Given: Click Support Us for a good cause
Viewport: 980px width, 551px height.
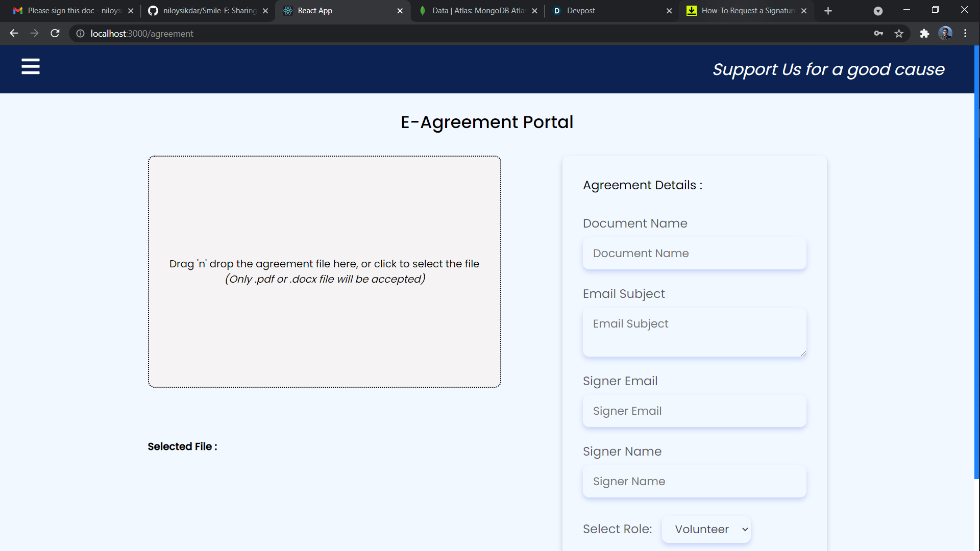Looking at the screenshot, I should pyautogui.click(x=828, y=69).
